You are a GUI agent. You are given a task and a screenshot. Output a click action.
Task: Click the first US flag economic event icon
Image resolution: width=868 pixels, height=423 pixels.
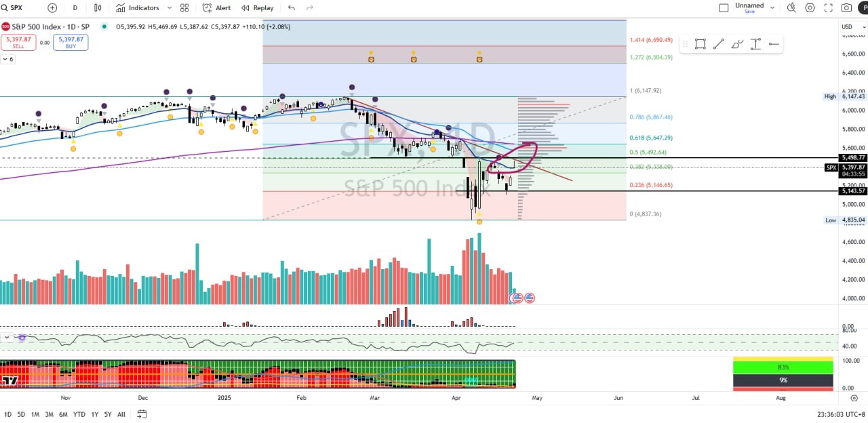pos(517,298)
